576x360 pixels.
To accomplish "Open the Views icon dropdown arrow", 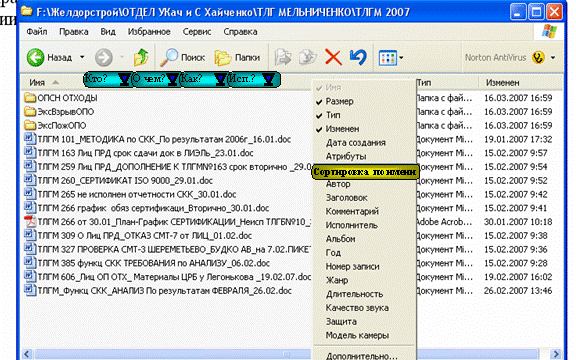I will click(401, 58).
